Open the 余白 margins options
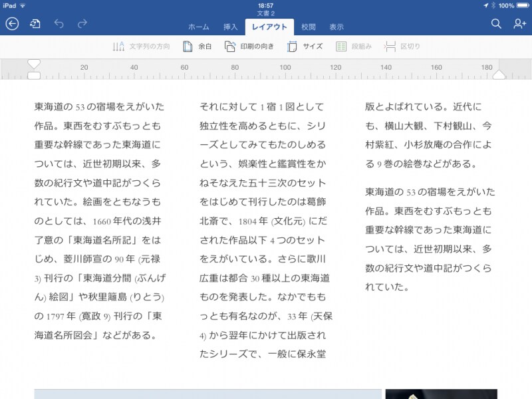The height and width of the screenshot is (399, 532). pyautogui.click(x=198, y=47)
